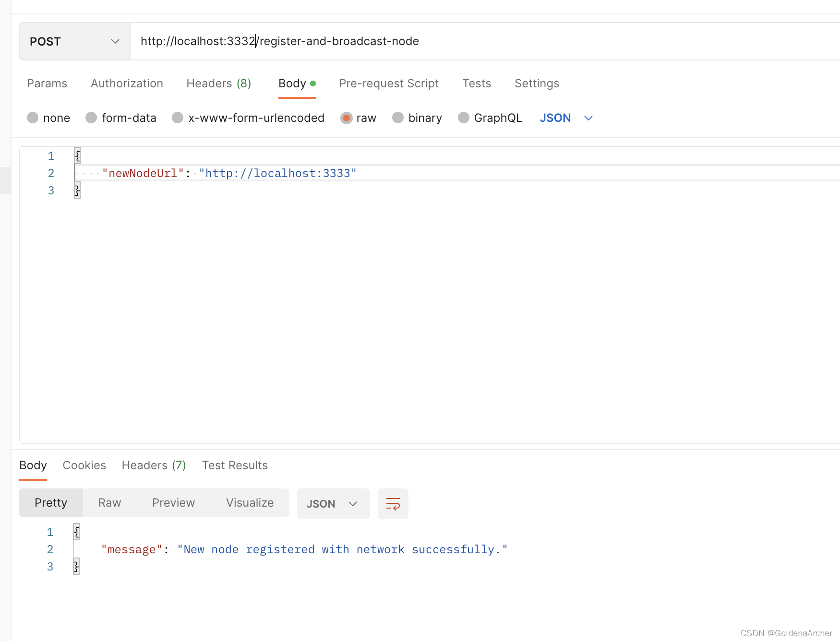Open the POST method dropdown
This screenshot has width=840, height=641.
coord(75,41)
